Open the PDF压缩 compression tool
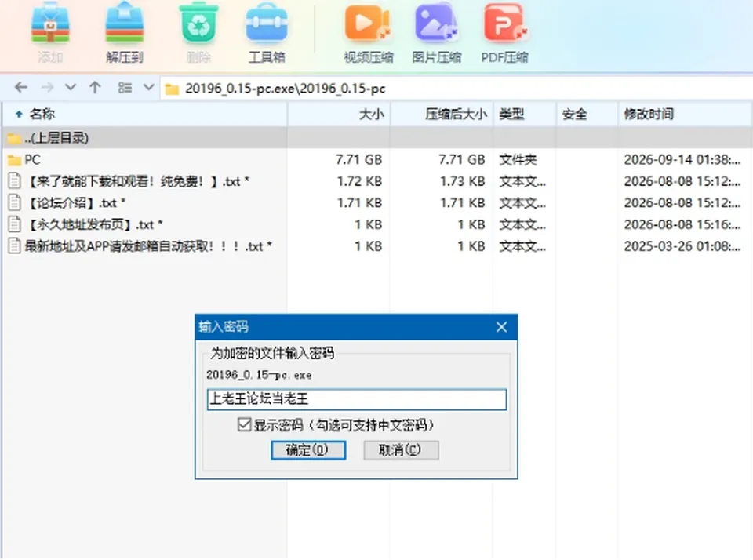This screenshot has width=753, height=560. [x=504, y=23]
